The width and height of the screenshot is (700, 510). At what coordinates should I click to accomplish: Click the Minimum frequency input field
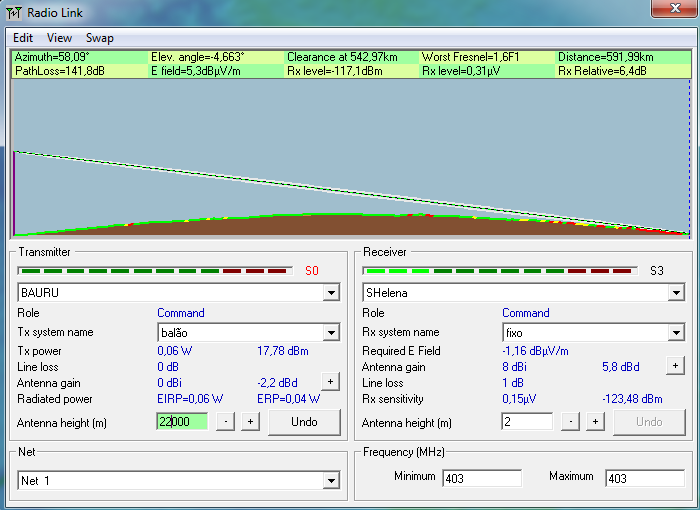481,478
